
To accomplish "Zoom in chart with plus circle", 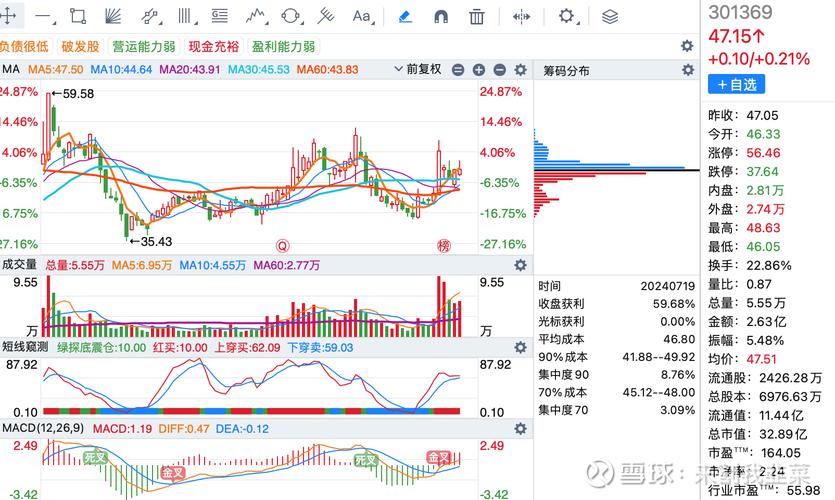I will [479, 70].
